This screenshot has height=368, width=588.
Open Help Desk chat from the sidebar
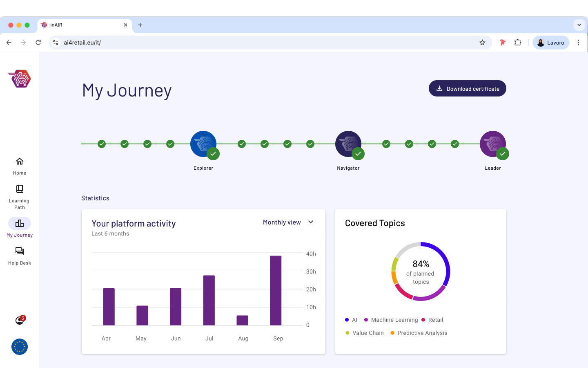20,256
